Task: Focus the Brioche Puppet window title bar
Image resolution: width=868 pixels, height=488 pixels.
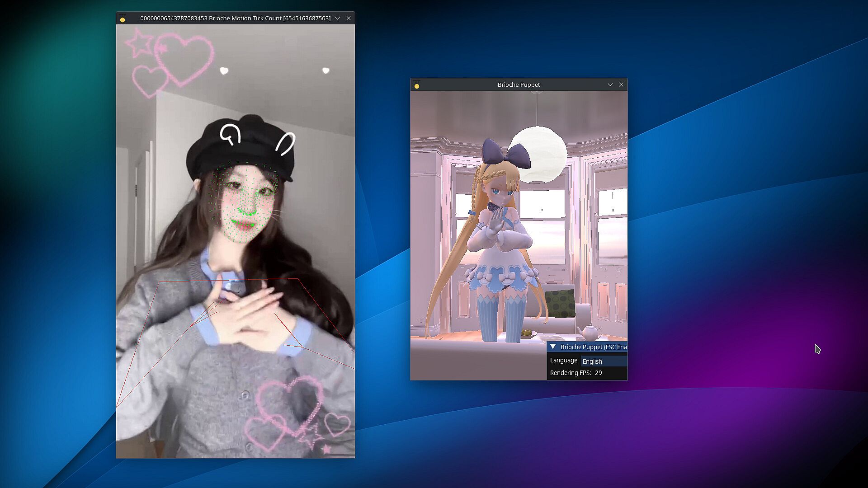Action: click(519, 84)
